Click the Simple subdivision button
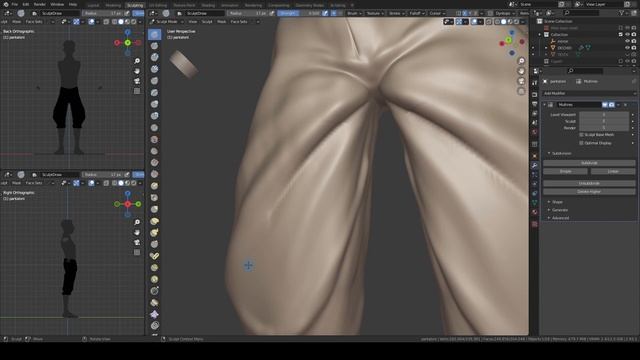 coord(565,171)
